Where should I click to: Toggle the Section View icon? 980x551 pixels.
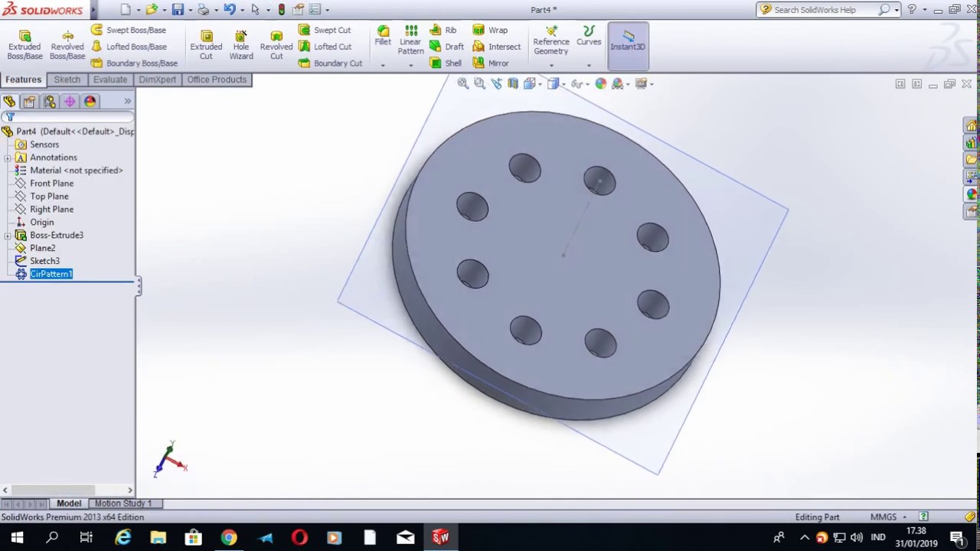(x=513, y=83)
